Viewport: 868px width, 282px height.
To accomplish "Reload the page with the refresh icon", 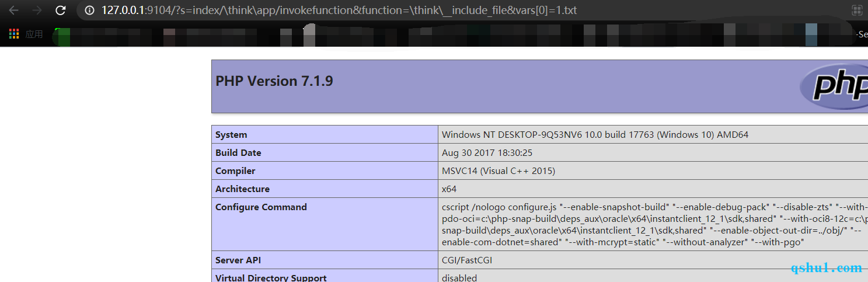I will (x=60, y=11).
